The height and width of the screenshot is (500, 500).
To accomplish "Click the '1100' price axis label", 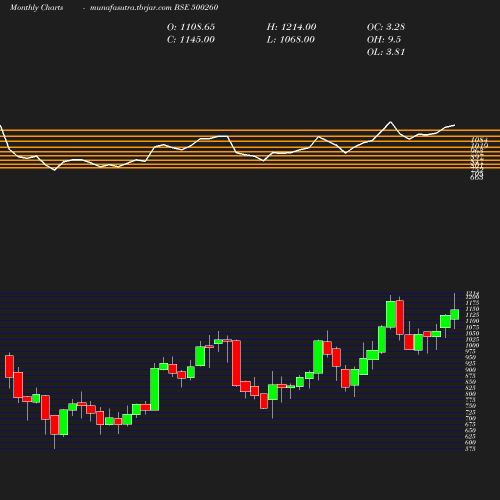I will 472,321.
